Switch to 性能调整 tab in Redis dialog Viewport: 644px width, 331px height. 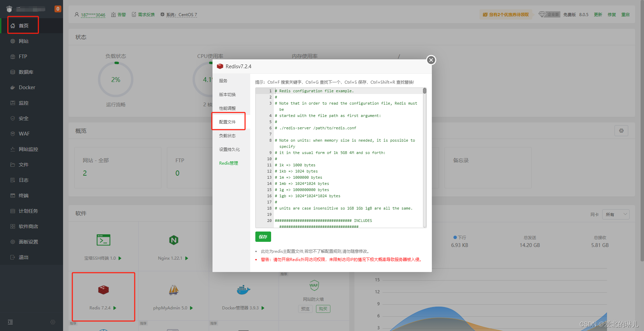(x=231, y=108)
